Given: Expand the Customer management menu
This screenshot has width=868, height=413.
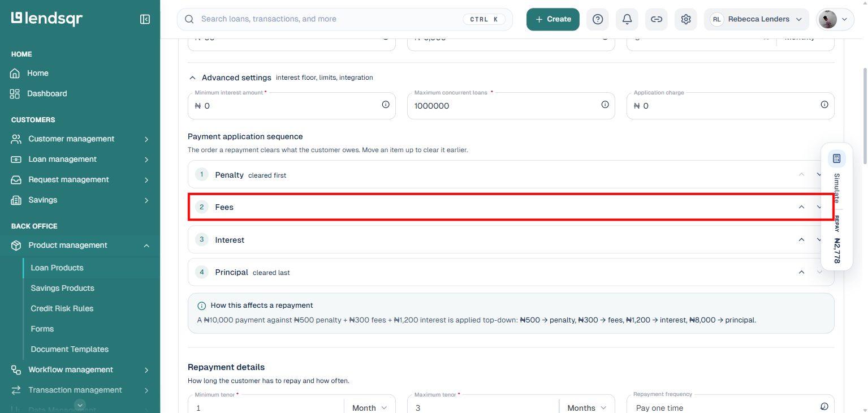Looking at the screenshot, I should [x=80, y=139].
